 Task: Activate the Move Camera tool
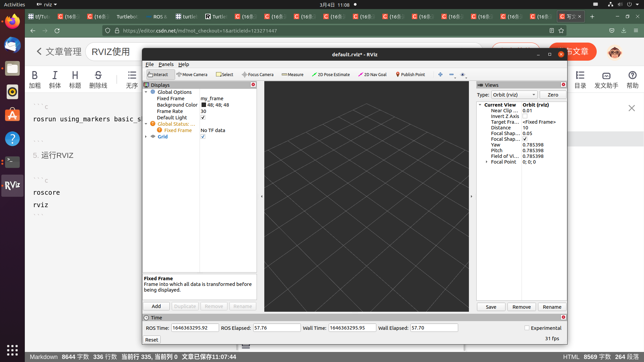[x=192, y=74]
